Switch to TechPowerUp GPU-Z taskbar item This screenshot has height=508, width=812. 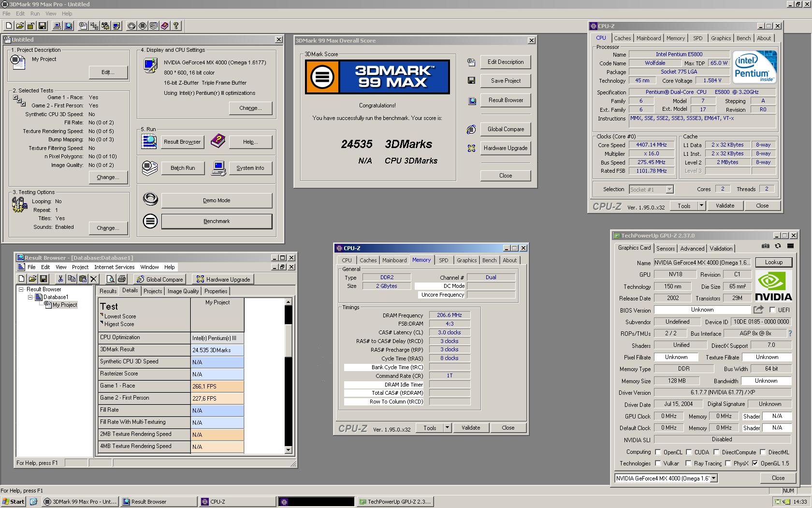click(x=395, y=502)
